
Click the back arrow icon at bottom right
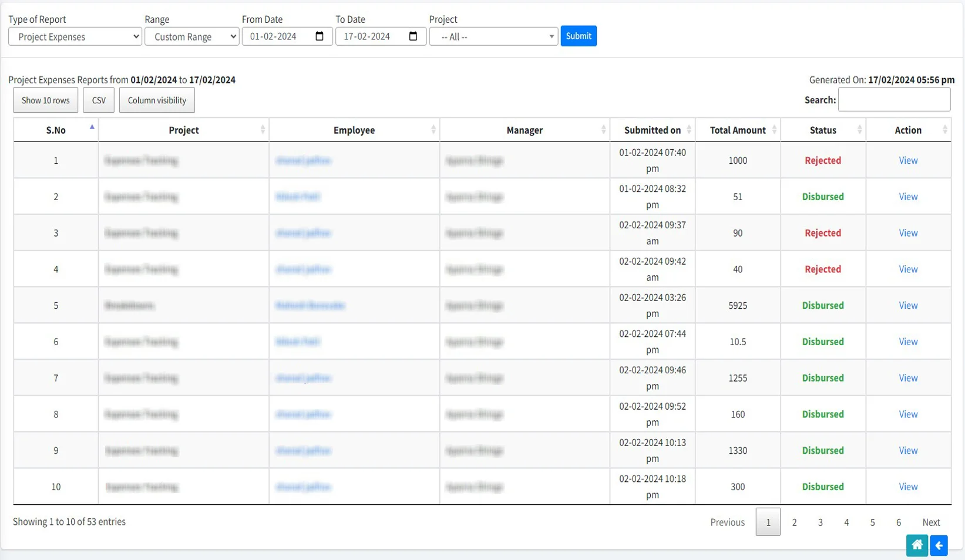[x=938, y=545]
